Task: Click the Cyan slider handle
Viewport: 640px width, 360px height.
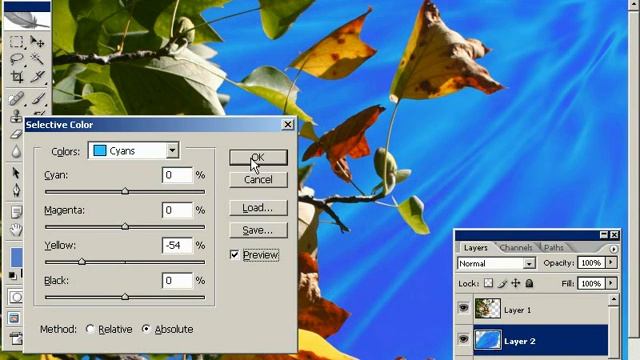Action: 125,191
